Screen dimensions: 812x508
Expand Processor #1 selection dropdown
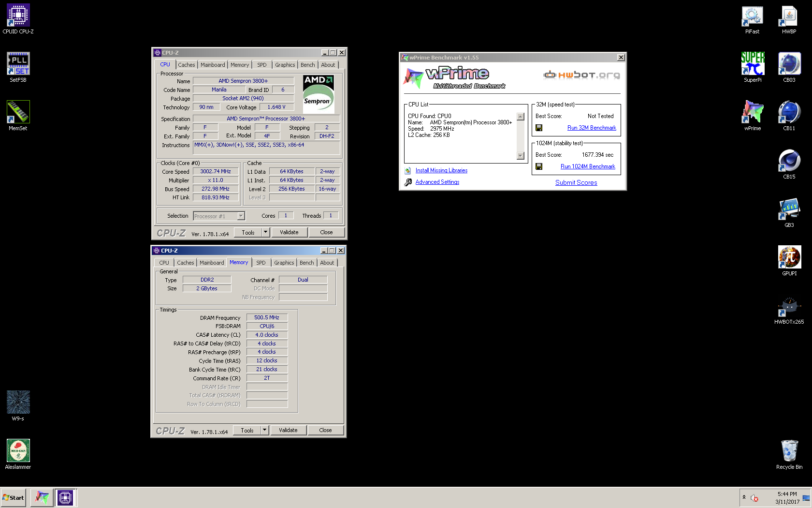coord(241,216)
